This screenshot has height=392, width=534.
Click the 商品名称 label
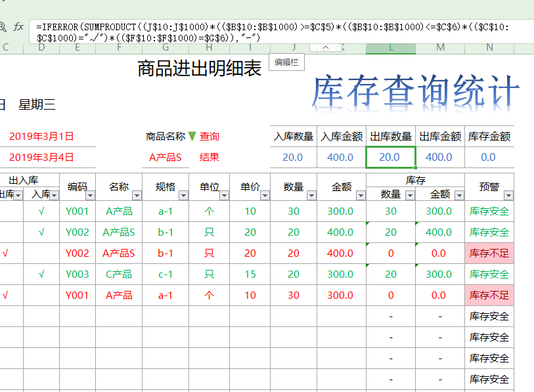tap(166, 137)
